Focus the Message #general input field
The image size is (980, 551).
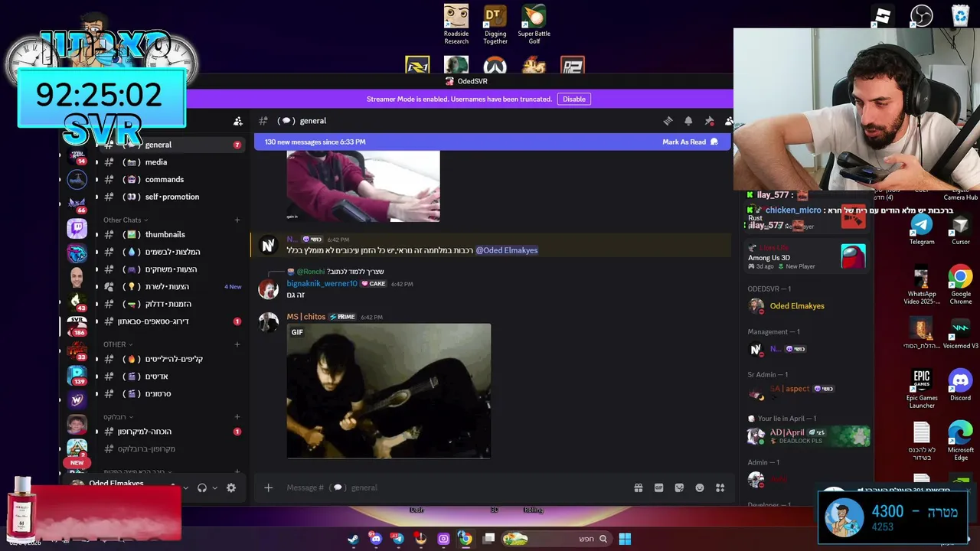(x=456, y=487)
